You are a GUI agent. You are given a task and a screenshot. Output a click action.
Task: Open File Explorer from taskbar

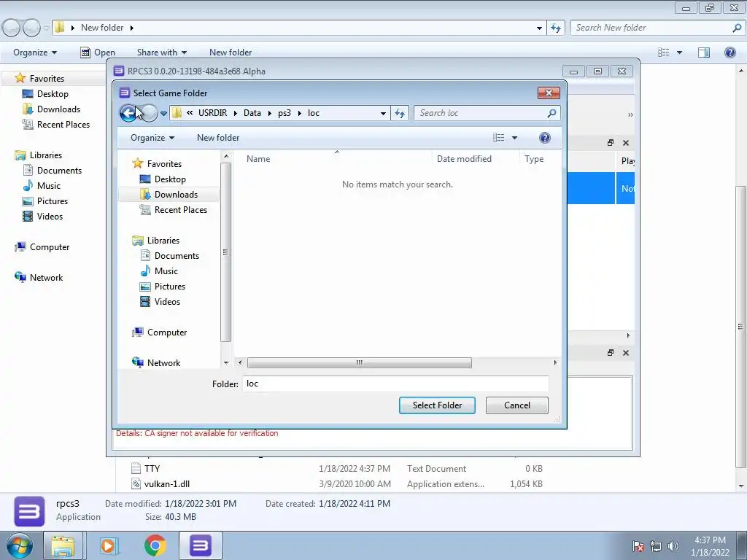click(x=63, y=545)
